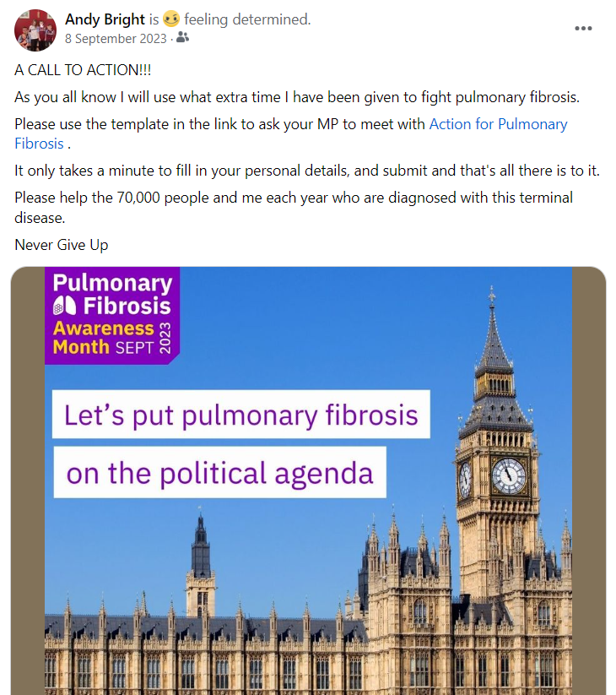Click Big Ben's front clock face
Screen dimensions: 616x695
pyautogui.click(x=508, y=476)
